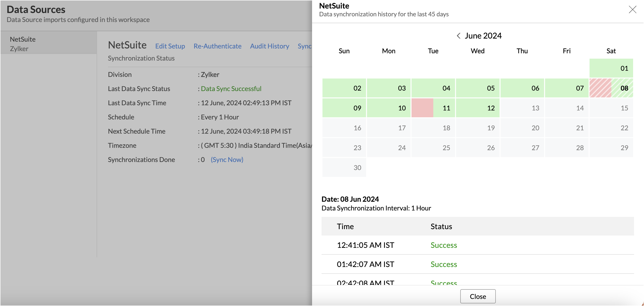Select June 09 calendar day
Viewport: 644px width, 306px height.
point(344,108)
